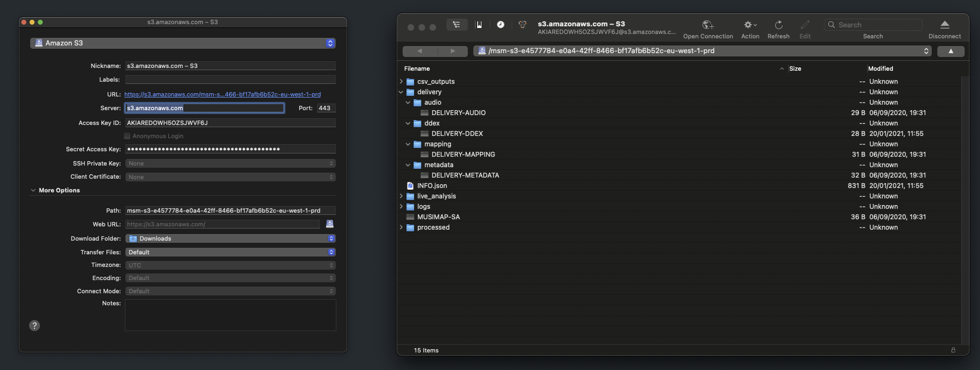Viewport: 980px width, 370px height.
Task: Collapse the More Options section
Action: click(33, 190)
